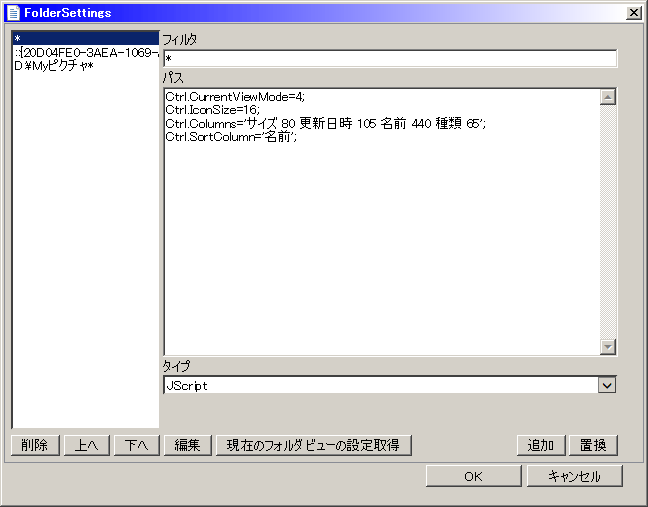Click 現在のフォルダ ビューの設定取得 button
The height and width of the screenshot is (507, 648).
click(x=313, y=446)
